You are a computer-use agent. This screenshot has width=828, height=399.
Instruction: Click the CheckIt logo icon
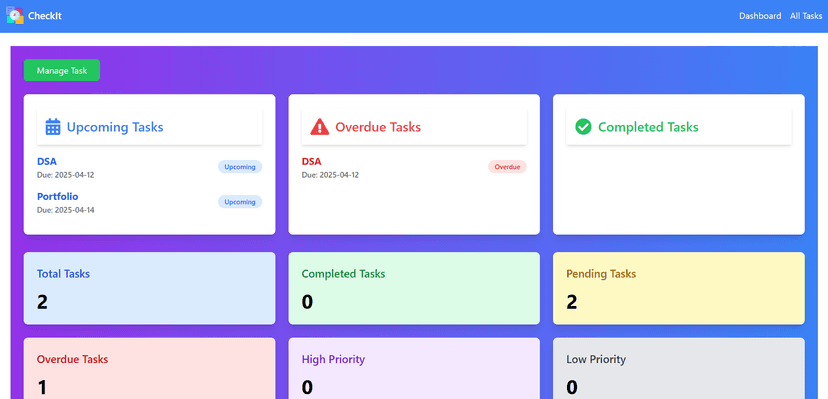tap(15, 16)
